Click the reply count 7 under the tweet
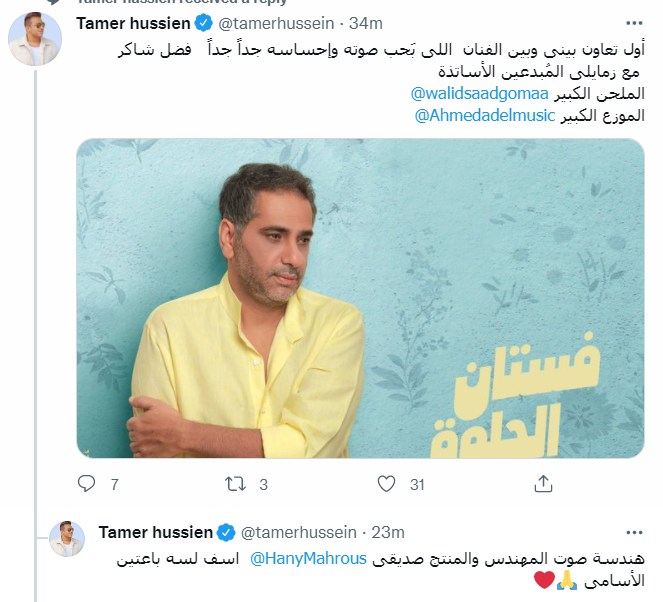Screen dimensions: 663x602 coord(115,484)
